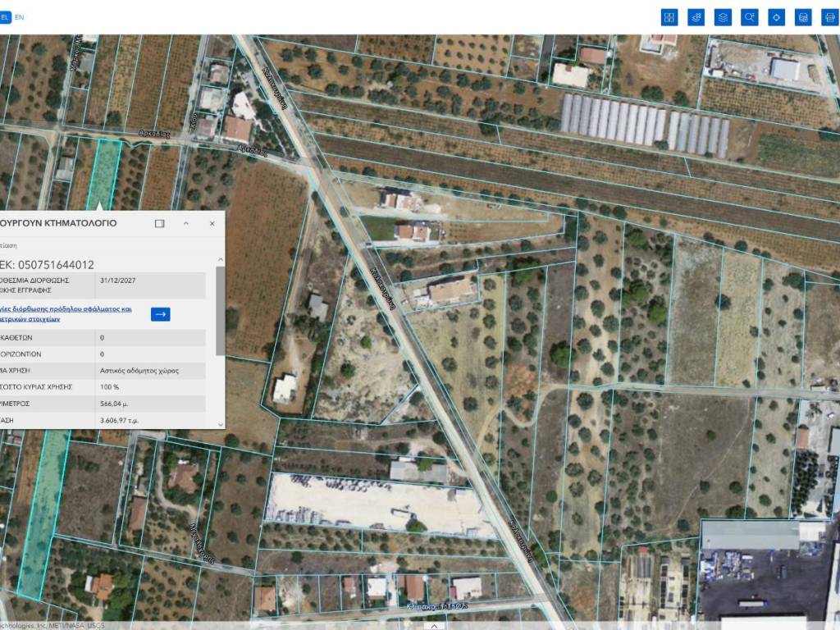Click the print map icon

coord(829,17)
